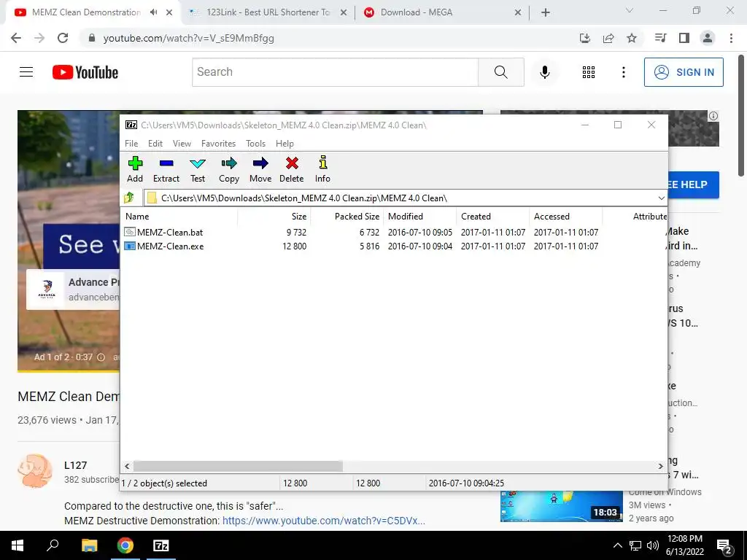Click the YouTube SIGN IN button

pos(684,72)
